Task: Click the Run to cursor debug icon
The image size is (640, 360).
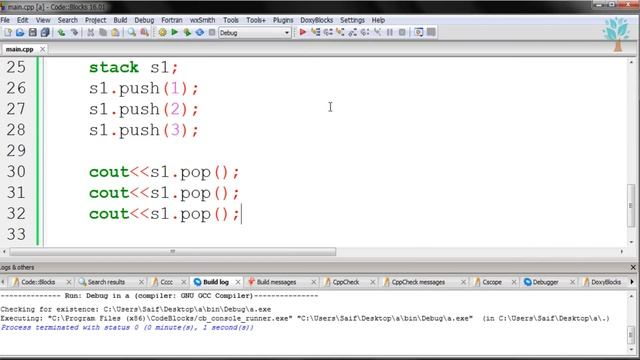Action: [x=316, y=32]
